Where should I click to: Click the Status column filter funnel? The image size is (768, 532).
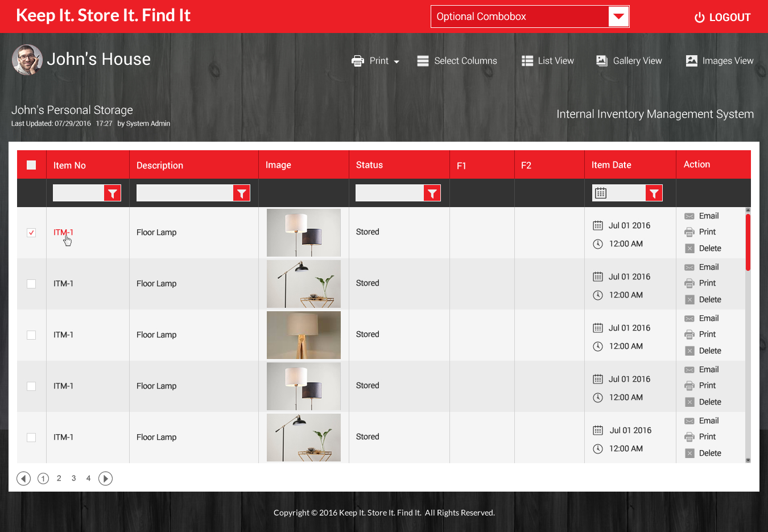point(432,193)
